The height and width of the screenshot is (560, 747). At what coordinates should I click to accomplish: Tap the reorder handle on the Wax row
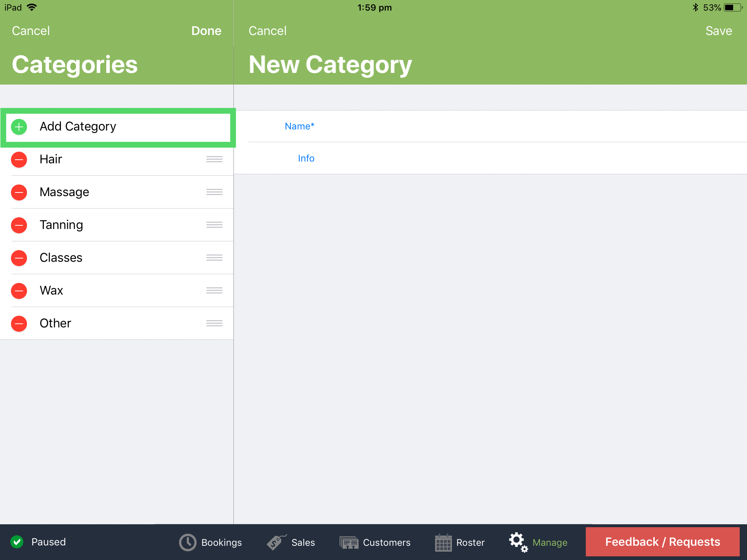click(x=214, y=291)
